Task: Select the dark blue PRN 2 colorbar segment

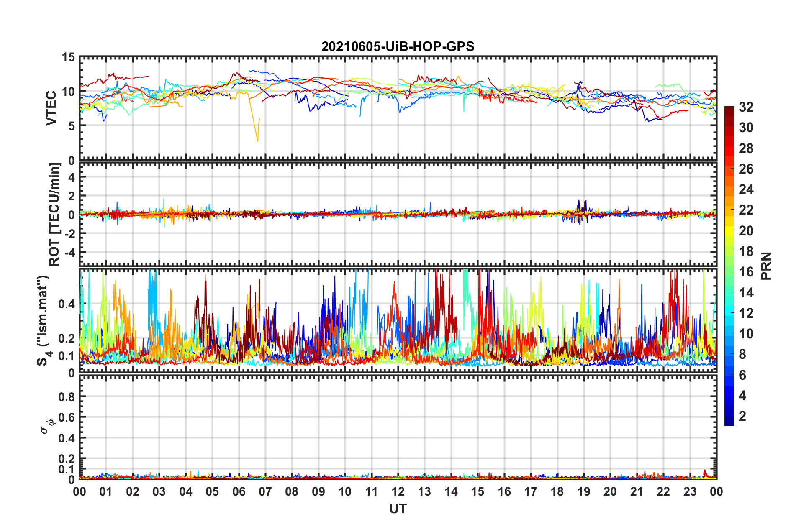Action: pyautogui.click(x=729, y=416)
